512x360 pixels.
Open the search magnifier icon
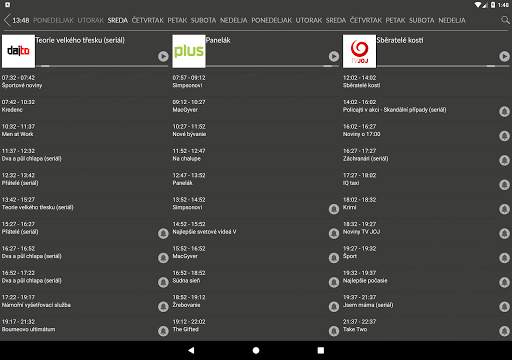coord(505,20)
